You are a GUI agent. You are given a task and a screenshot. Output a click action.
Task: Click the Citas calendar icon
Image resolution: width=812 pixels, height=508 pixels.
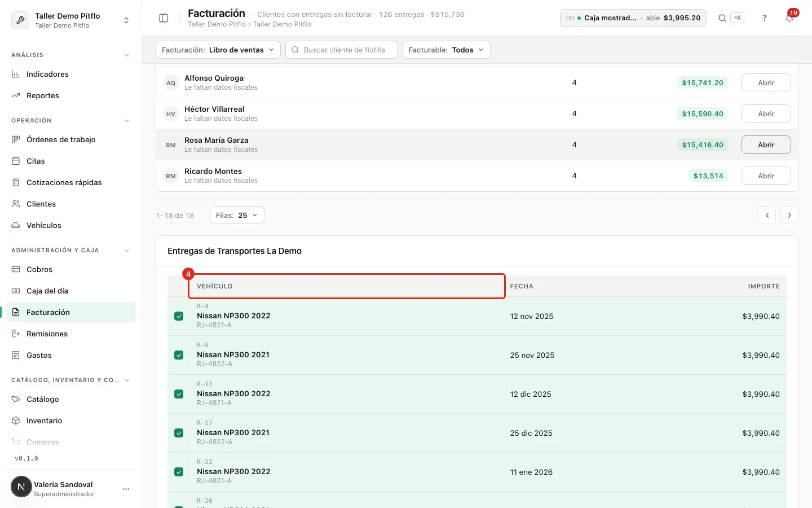[16, 161]
